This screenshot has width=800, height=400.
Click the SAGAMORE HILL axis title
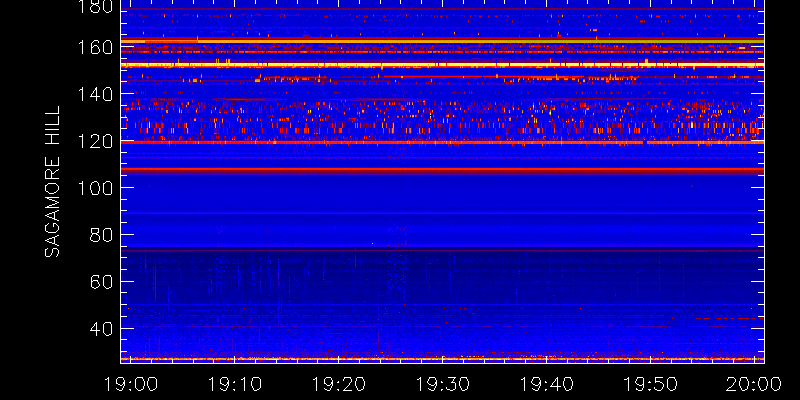tap(52, 182)
